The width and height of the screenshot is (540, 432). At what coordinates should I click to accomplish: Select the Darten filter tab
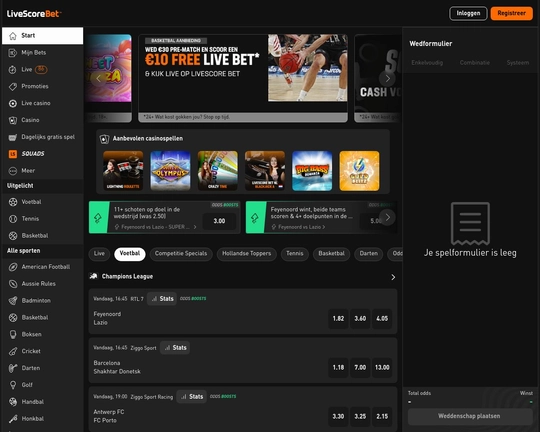(368, 254)
